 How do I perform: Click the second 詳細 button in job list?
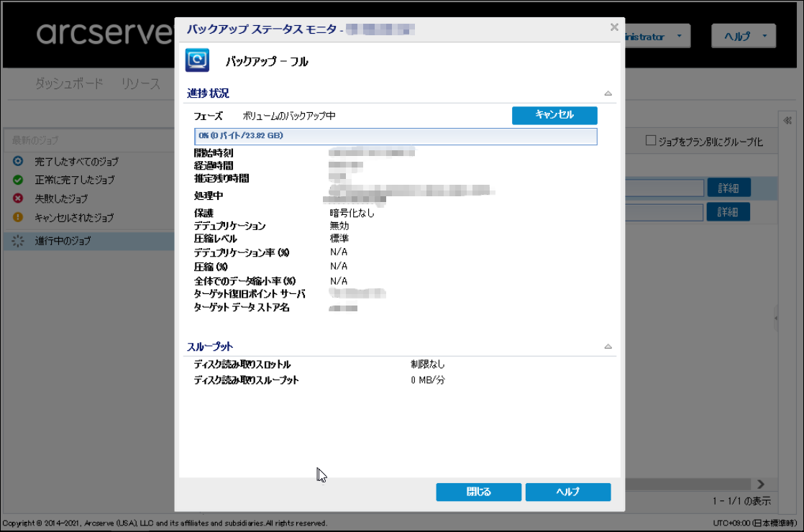(728, 211)
